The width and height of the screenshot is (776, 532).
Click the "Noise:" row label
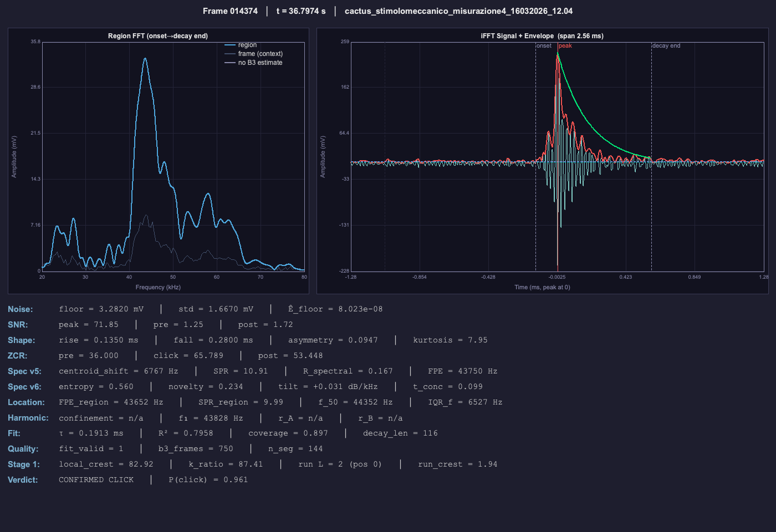21,309
